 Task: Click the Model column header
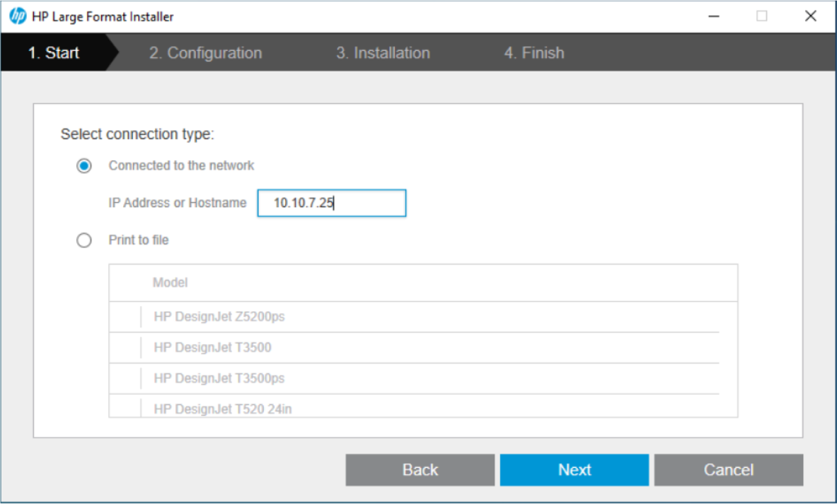point(170,283)
